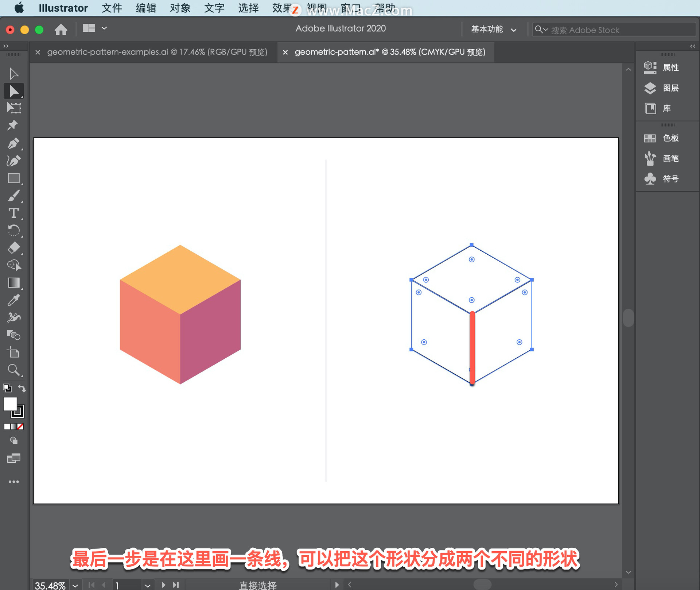
Task: Select the Artboard tool
Action: [13, 352]
